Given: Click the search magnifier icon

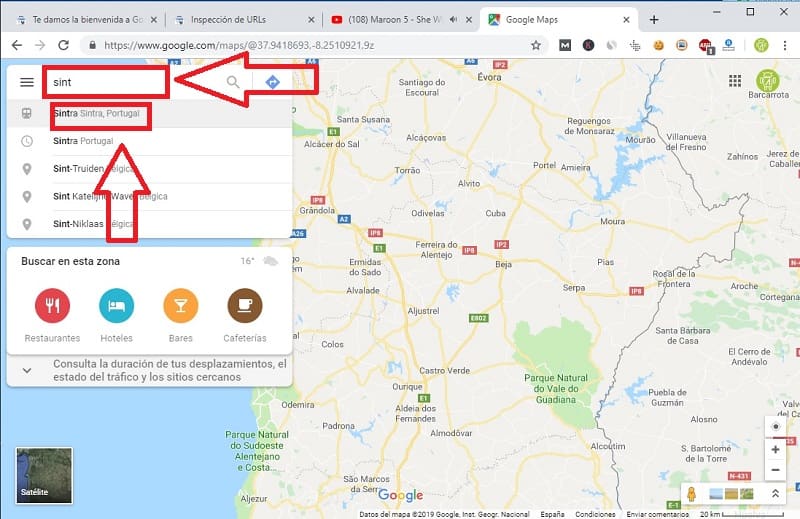Looking at the screenshot, I should coord(233,82).
